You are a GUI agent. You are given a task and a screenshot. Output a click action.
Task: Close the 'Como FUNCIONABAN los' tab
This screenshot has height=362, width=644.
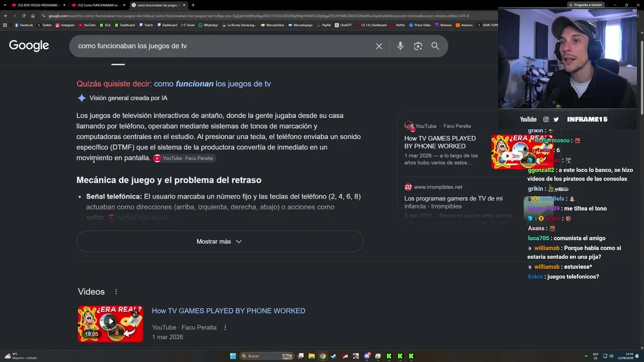pyautogui.click(x=124, y=5)
